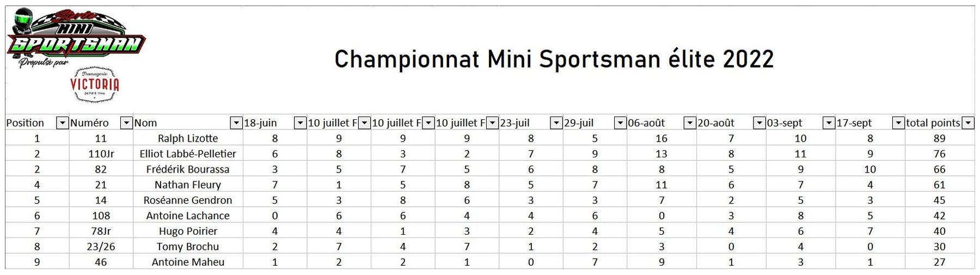The height and width of the screenshot is (275, 980).
Task: Open the 18-juin filter dropdown
Action: point(300,123)
